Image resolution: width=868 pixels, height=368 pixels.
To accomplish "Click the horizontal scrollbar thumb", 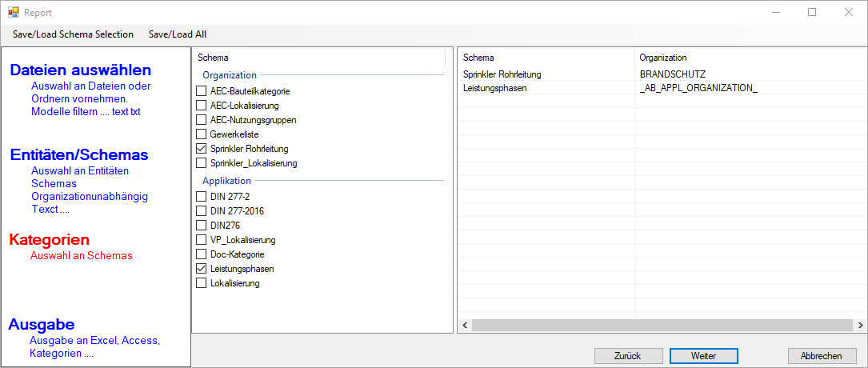I will (x=662, y=325).
